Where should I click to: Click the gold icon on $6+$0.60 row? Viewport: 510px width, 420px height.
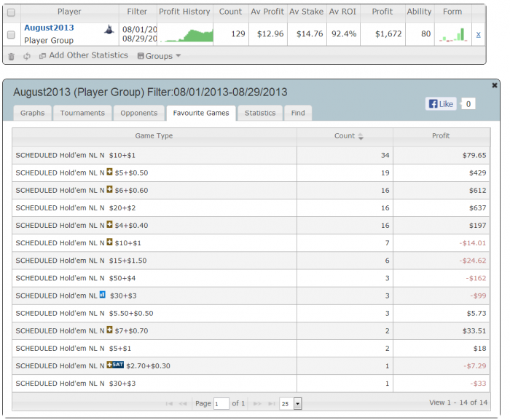109,189
